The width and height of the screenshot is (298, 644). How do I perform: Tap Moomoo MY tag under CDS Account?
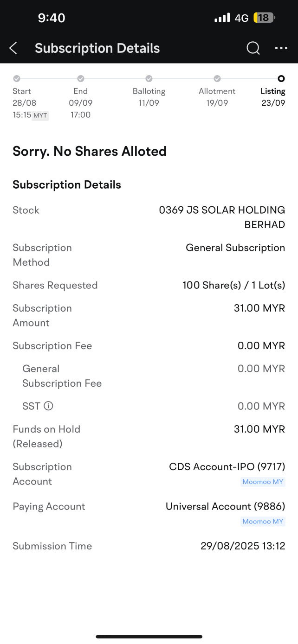coord(263,482)
